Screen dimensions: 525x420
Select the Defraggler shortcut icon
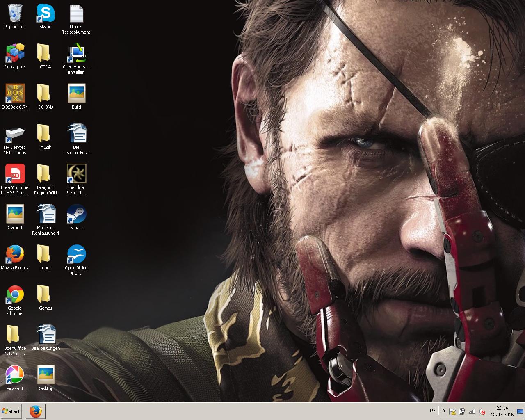tap(15, 53)
